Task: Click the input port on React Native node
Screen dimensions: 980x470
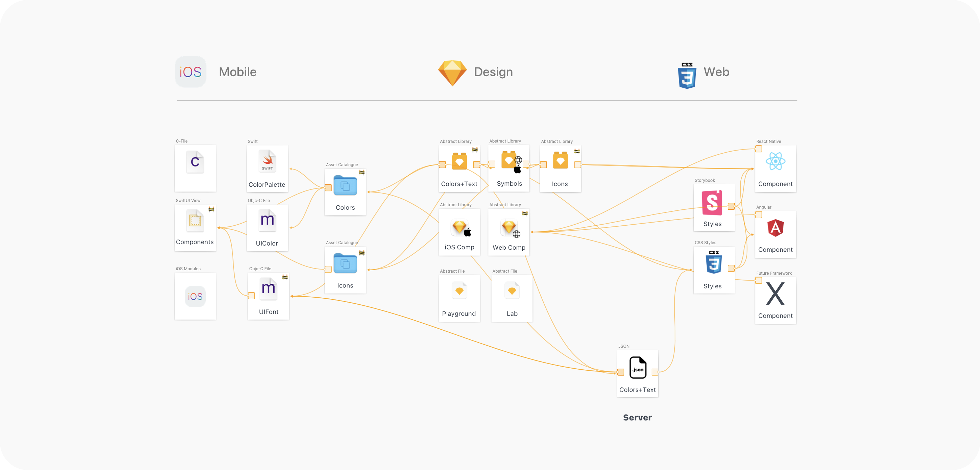Action: 758,149
